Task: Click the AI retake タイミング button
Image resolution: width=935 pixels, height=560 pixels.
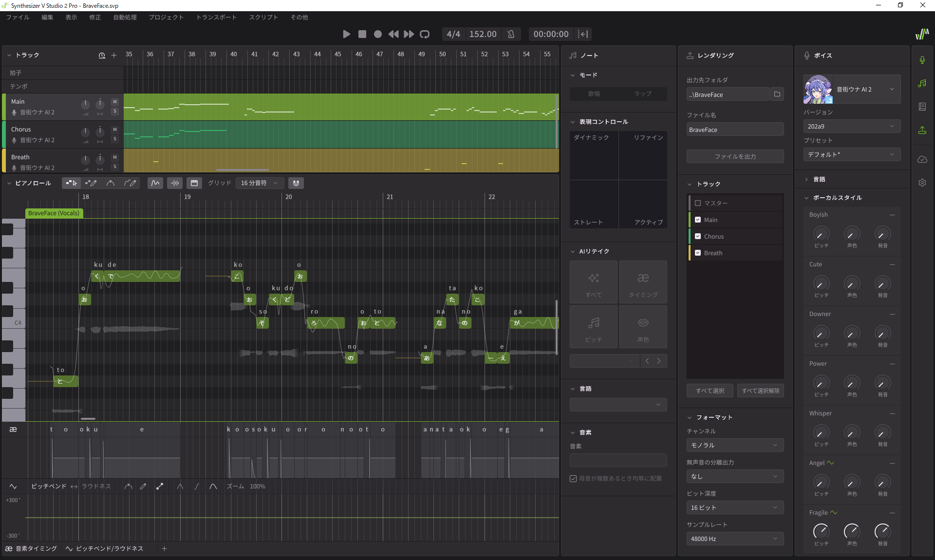Action: pyautogui.click(x=643, y=282)
